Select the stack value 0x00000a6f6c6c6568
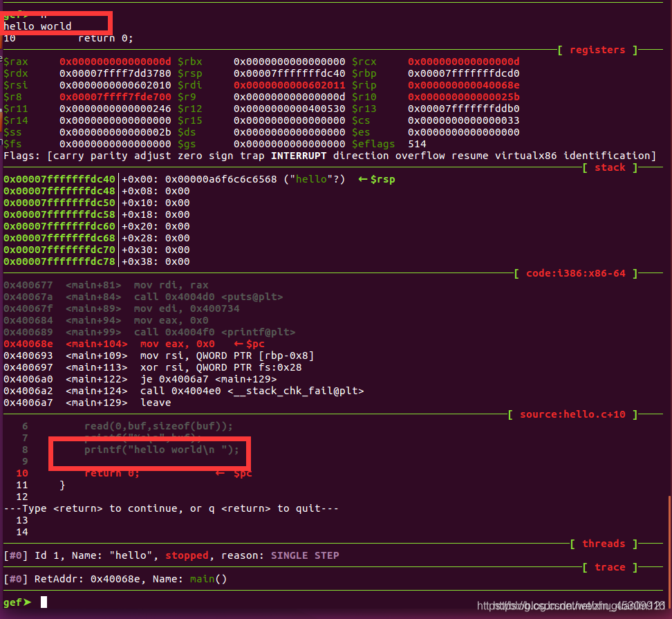 [x=221, y=179]
